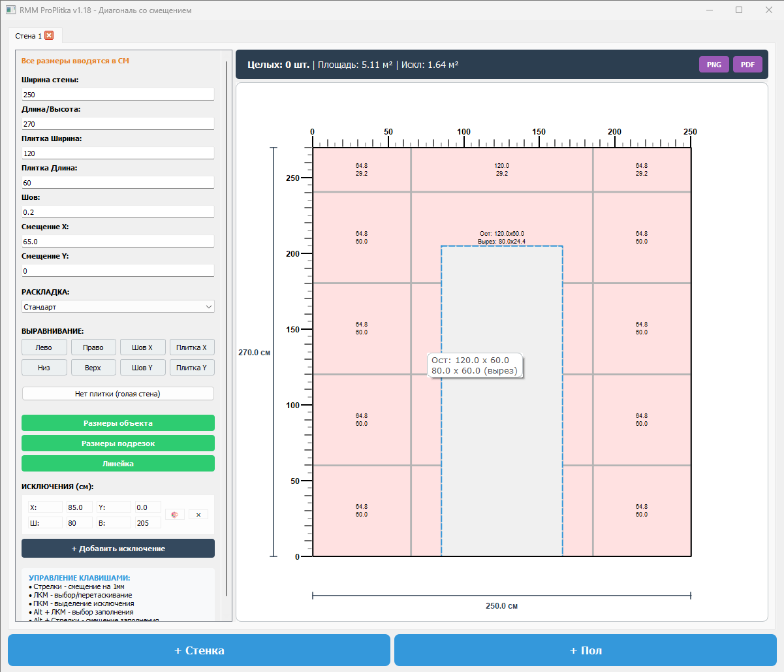Click the + Добавить исключение button
784x672 pixels.
118,549
